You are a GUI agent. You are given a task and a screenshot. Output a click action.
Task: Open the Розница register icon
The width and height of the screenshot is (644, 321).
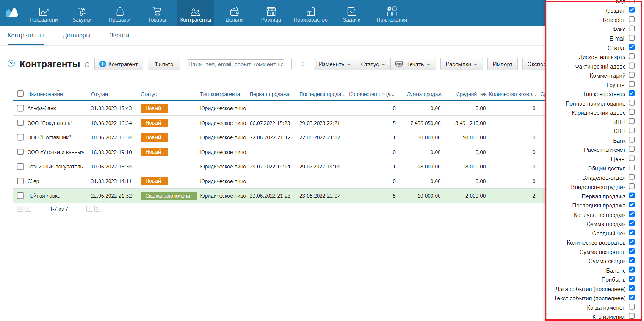(271, 11)
